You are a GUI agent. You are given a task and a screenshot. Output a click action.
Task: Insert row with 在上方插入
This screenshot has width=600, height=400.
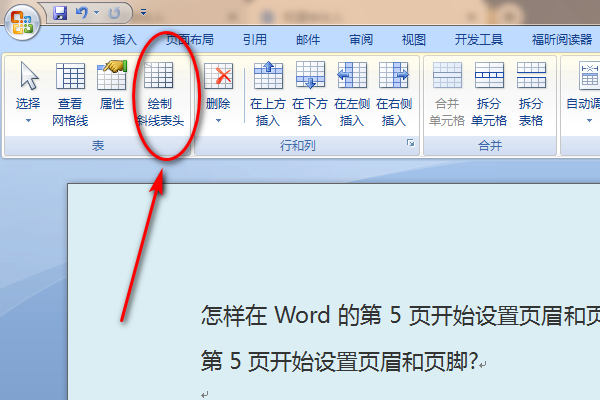(268, 94)
